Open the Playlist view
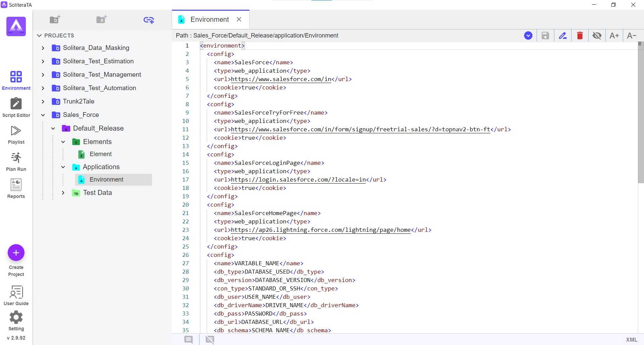Viewport: 644px width, 345px height. [16, 135]
